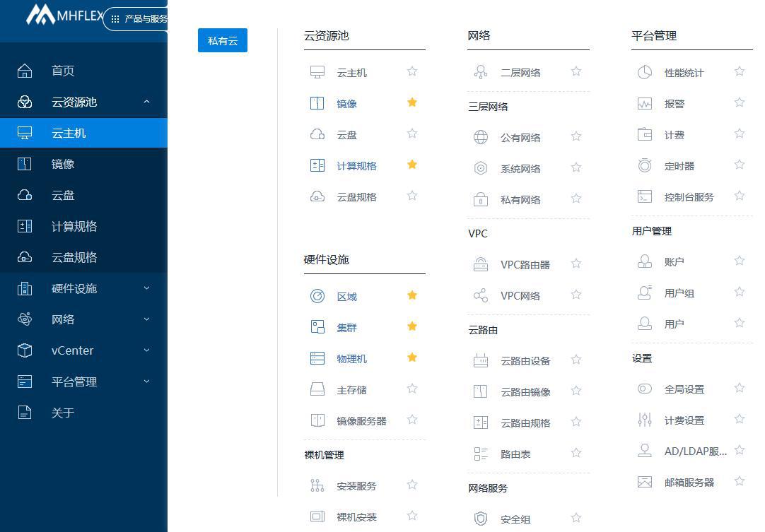The image size is (765, 532).
Task: Favorite 二层网络 with its star
Action: (576, 71)
